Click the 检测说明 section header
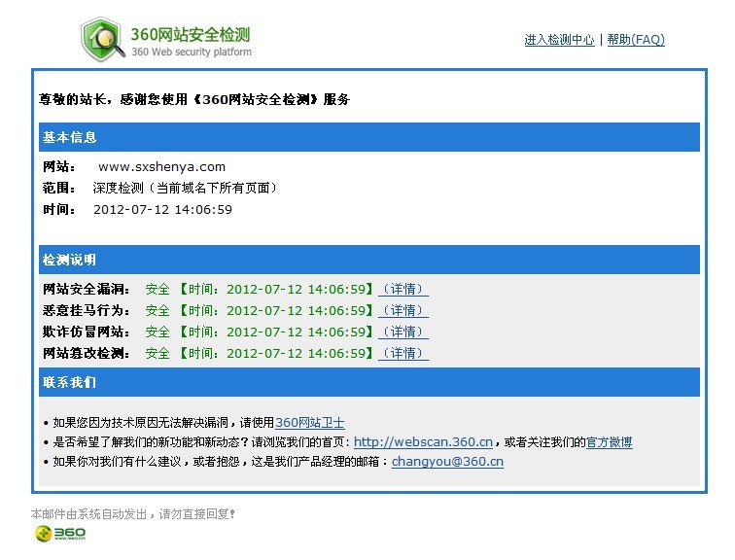 click(x=69, y=260)
